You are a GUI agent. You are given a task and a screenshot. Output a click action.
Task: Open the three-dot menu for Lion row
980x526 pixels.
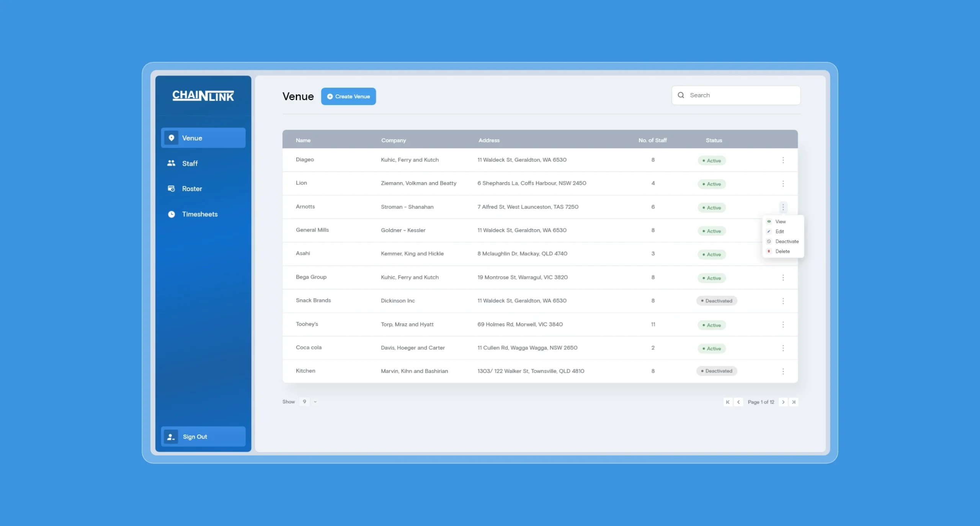click(783, 184)
